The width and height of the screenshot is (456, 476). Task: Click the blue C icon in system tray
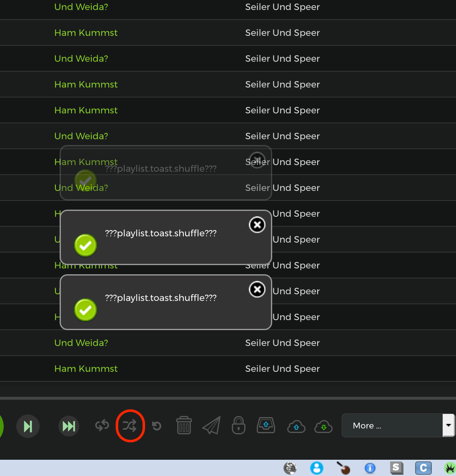tap(423, 468)
